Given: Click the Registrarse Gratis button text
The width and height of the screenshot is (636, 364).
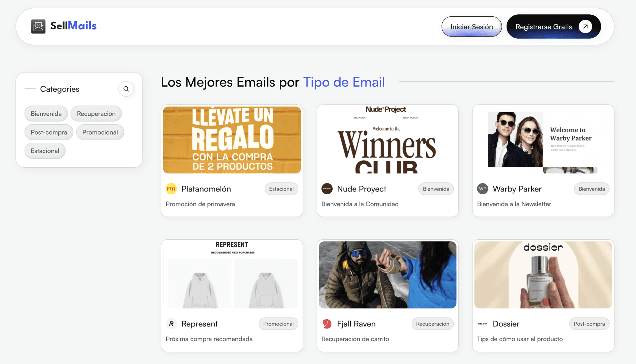Looking at the screenshot, I should point(544,27).
